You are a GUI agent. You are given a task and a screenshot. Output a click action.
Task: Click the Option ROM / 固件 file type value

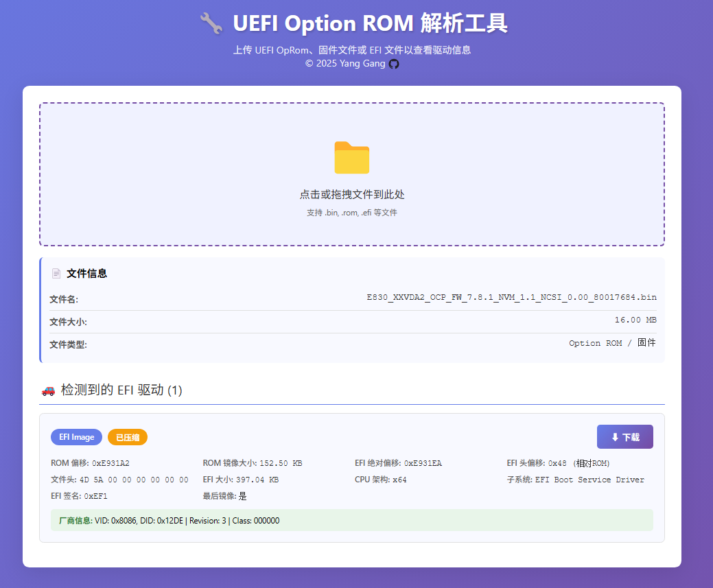[x=612, y=343]
